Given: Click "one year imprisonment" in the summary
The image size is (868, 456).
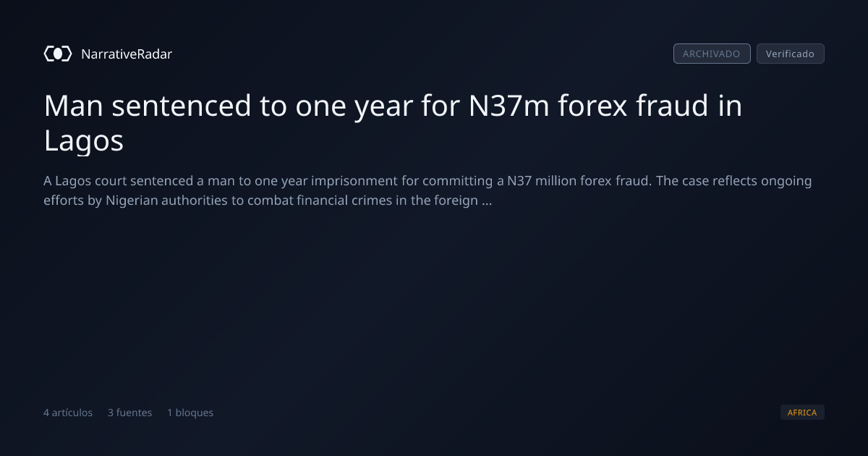Looking at the screenshot, I should click(331, 181).
